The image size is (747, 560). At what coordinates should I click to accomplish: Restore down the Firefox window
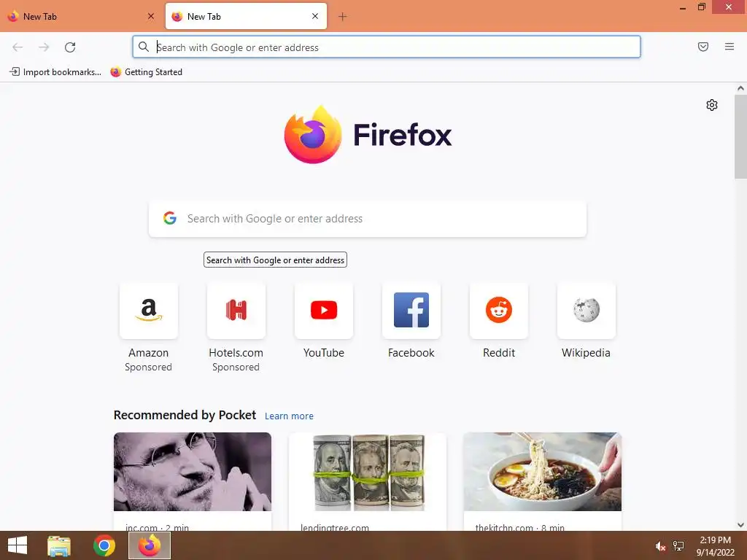pyautogui.click(x=701, y=7)
